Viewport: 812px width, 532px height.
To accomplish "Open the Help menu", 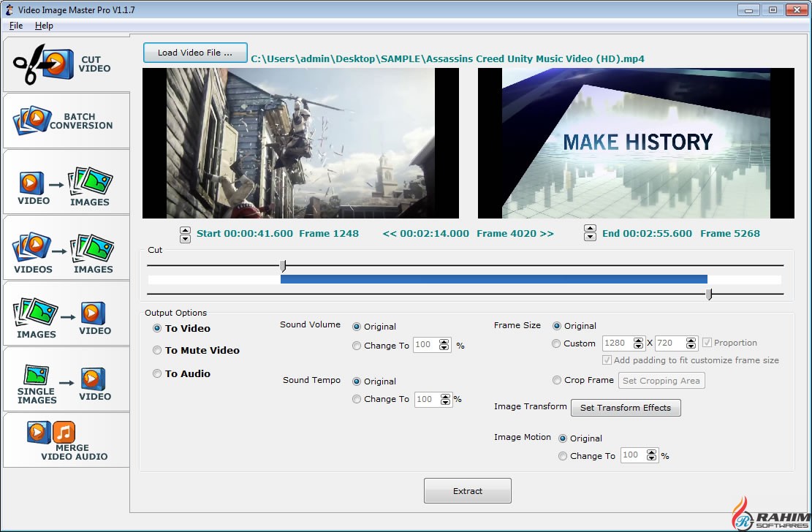I will click(x=44, y=26).
